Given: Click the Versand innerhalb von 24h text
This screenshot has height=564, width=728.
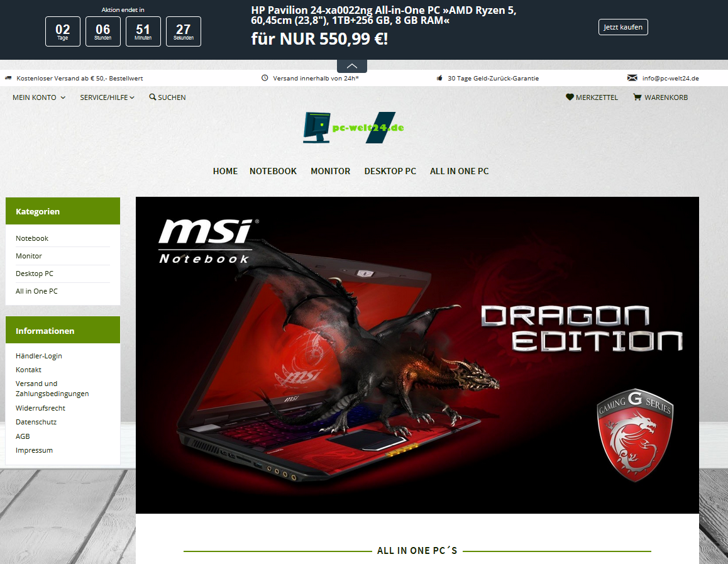Looking at the screenshot, I should coord(316,78).
